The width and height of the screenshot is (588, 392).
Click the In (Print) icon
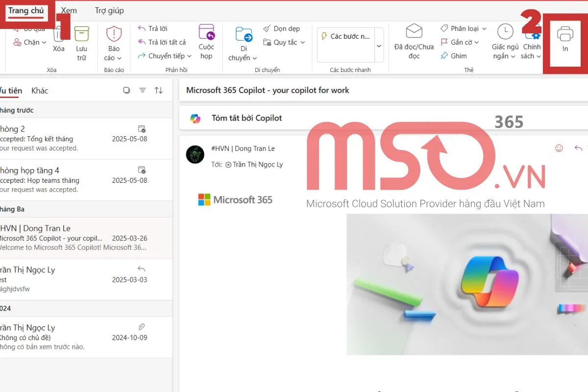(x=565, y=35)
